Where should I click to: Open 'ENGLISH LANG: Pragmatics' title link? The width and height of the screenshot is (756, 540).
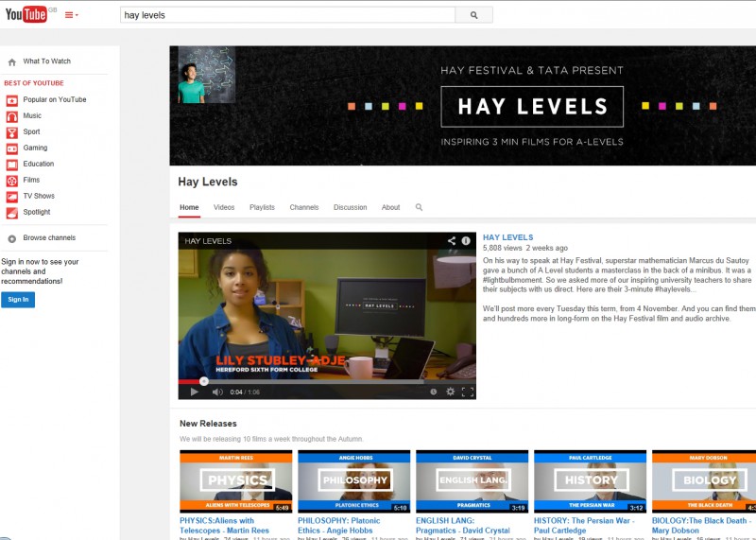point(463,526)
